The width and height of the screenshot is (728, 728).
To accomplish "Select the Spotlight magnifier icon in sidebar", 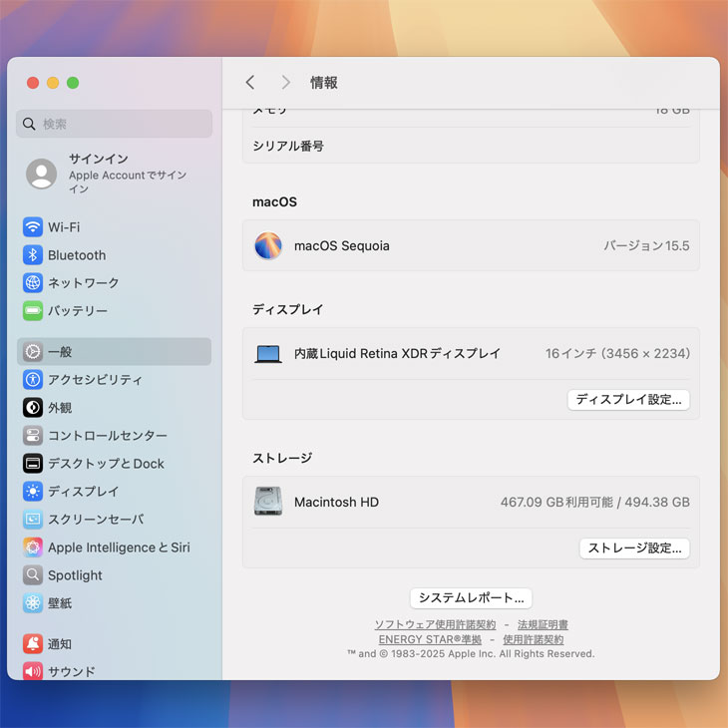I will 33,575.
